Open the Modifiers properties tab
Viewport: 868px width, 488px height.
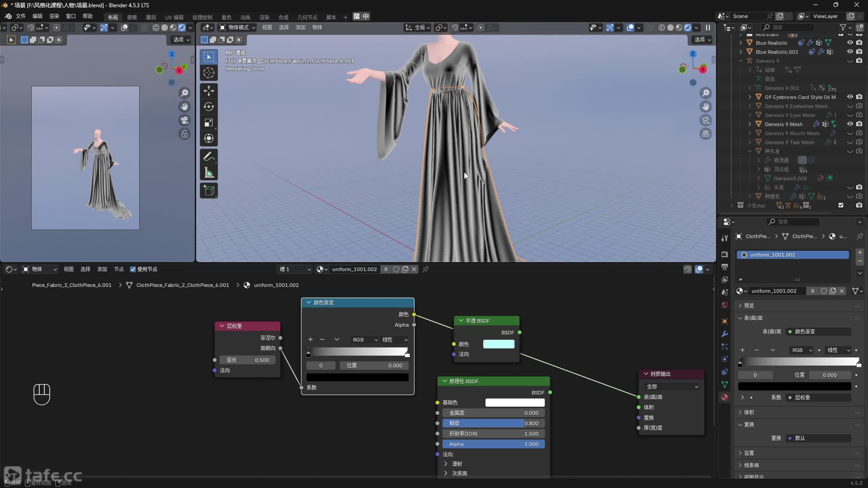[x=725, y=334]
